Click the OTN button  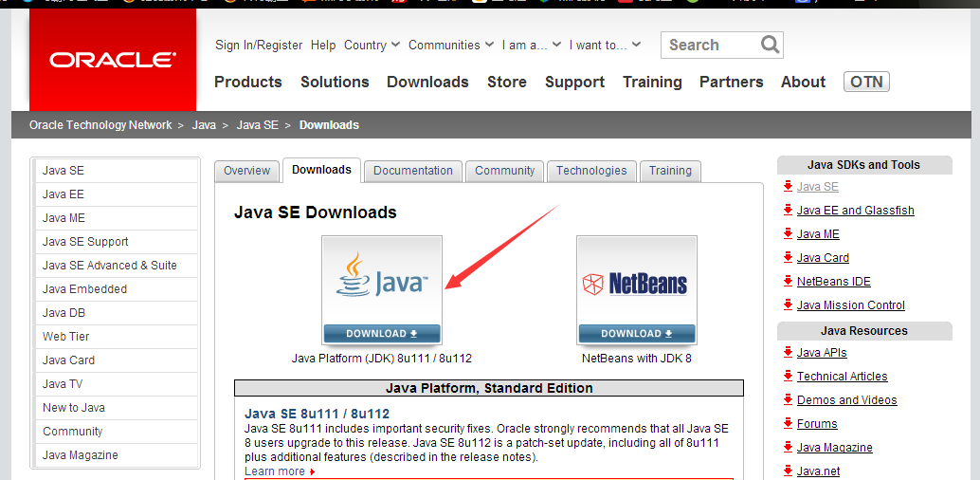point(866,82)
